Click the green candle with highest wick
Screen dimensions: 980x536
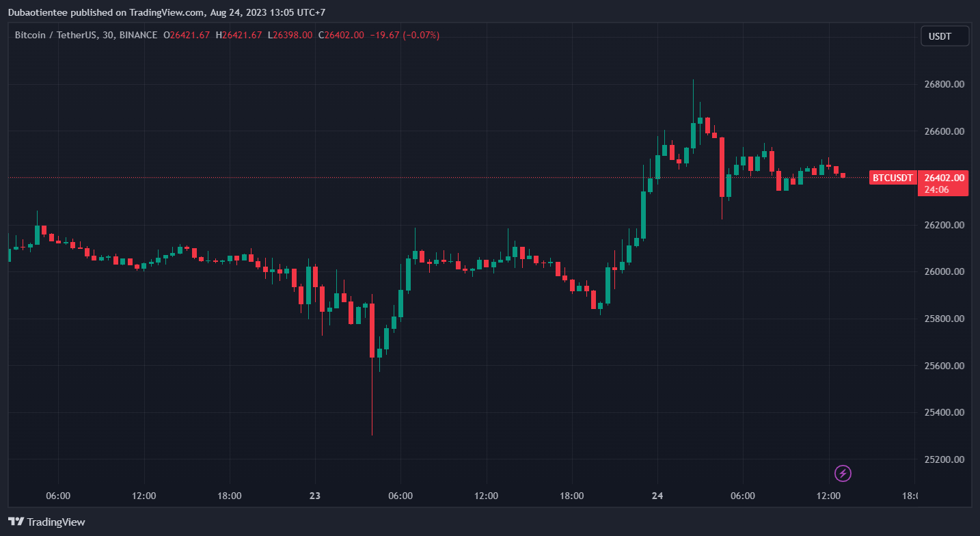point(693,135)
